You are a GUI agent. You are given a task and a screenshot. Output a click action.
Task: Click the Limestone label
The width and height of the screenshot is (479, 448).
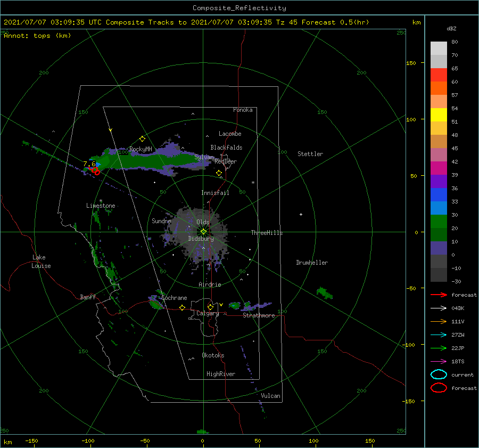(101, 206)
